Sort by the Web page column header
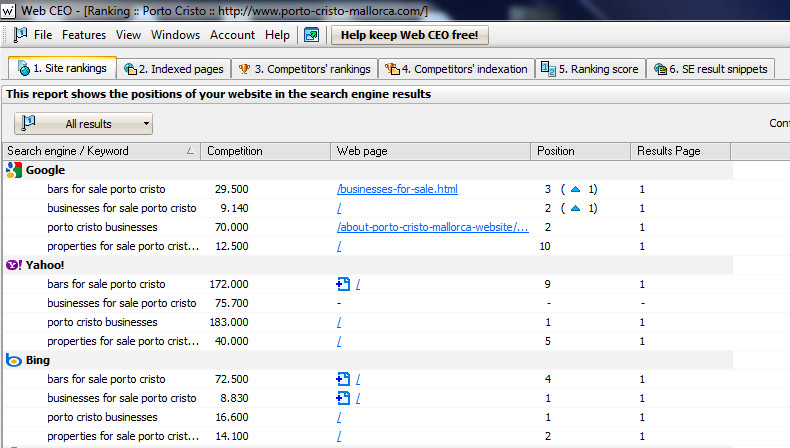 430,151
